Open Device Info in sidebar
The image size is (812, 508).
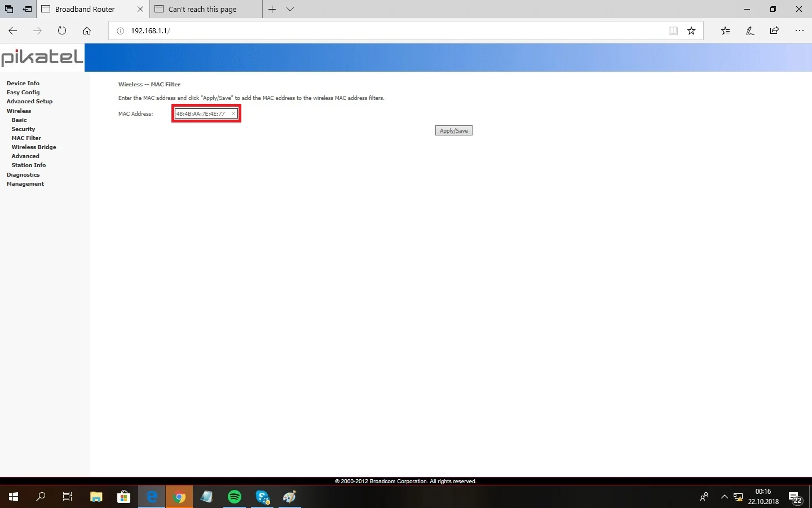23,83
